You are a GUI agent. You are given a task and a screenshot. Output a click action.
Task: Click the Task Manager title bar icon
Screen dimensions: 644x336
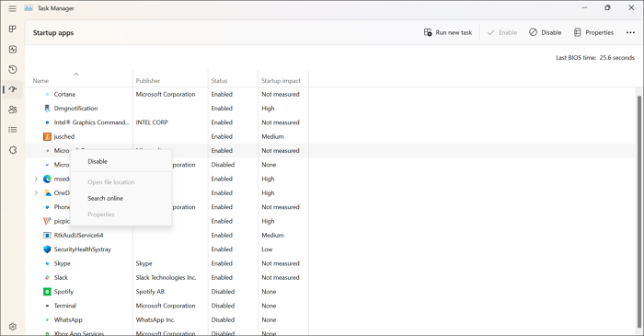tap(29, 8)
